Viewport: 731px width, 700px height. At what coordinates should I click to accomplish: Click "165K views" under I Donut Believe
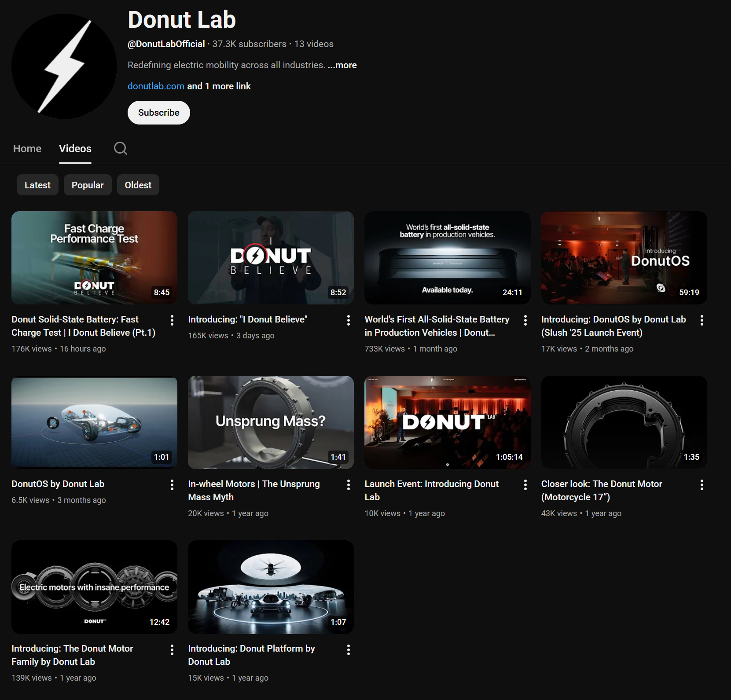pos(208,336)
